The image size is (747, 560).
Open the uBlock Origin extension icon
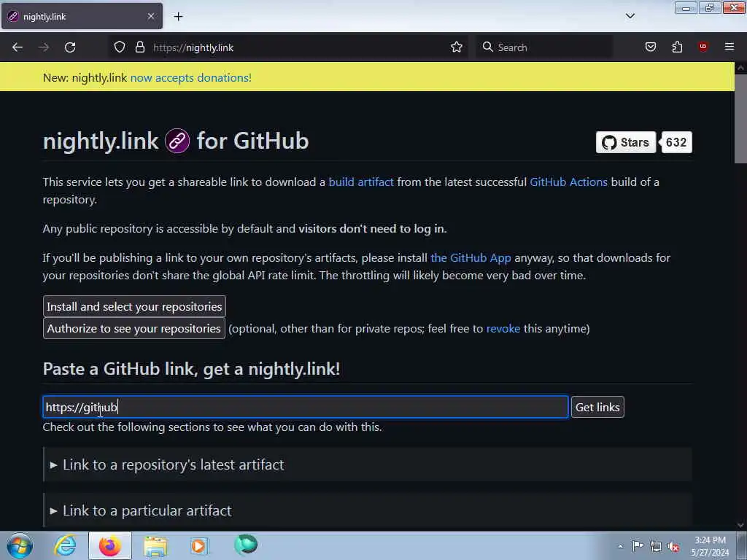tap(703, 47)
